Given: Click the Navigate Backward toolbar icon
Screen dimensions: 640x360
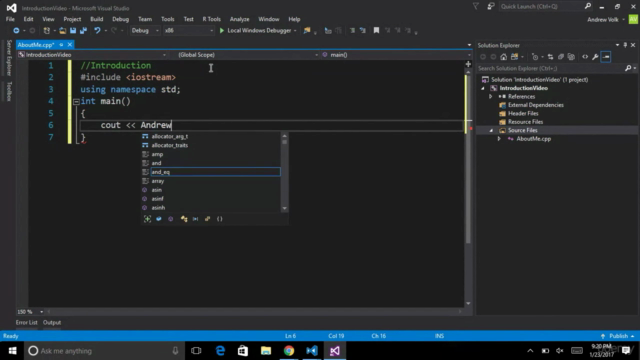Looking at the screenshot, I should tap(16, 31).
